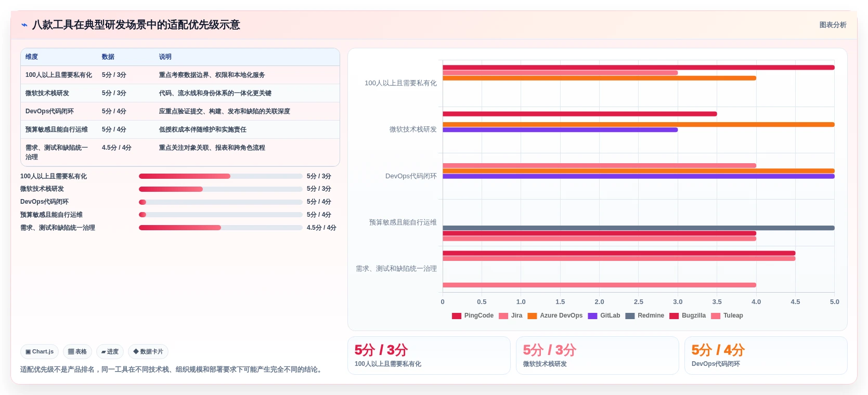
Task: Toggle Tuleap series in chart legend
Action: pos(727,315)
